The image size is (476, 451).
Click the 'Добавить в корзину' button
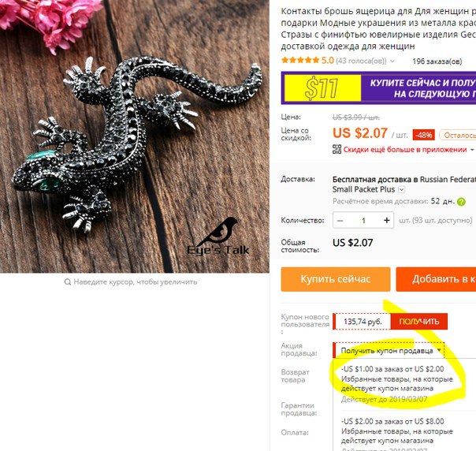tap(436, 279)
